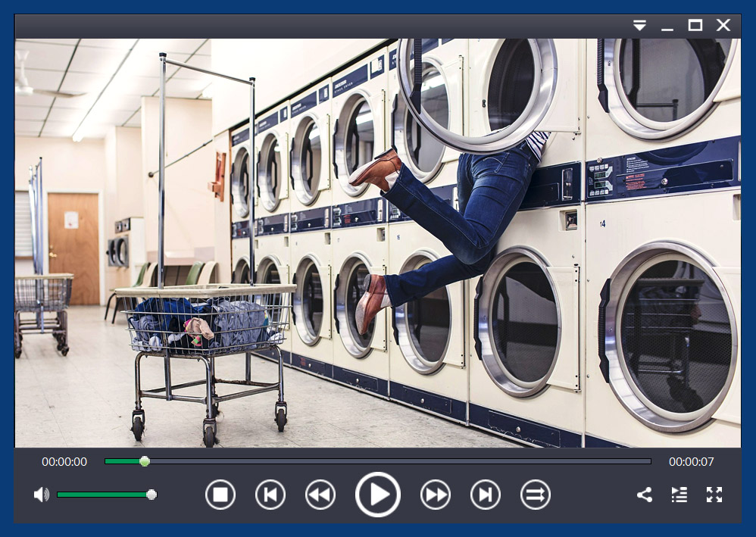Click the green seek bar handle
Image resolution: width=756 pixels, height=537 pixels.
(x=145, y=461)
